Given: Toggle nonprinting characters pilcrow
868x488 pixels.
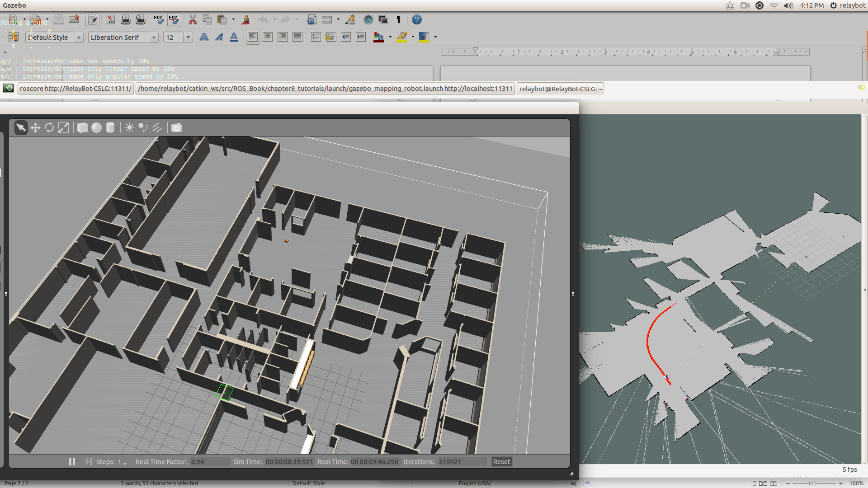Looking at the screenshot, I should pos(398,20).
